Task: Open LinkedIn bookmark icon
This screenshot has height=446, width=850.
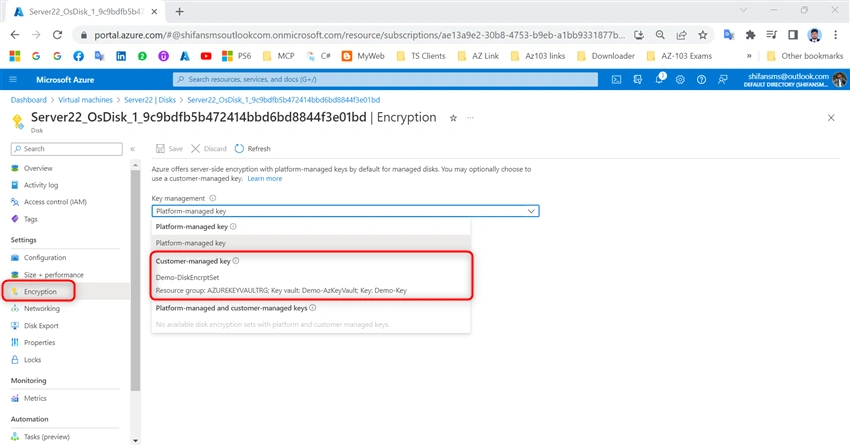Action: click(x=121, y=56)
